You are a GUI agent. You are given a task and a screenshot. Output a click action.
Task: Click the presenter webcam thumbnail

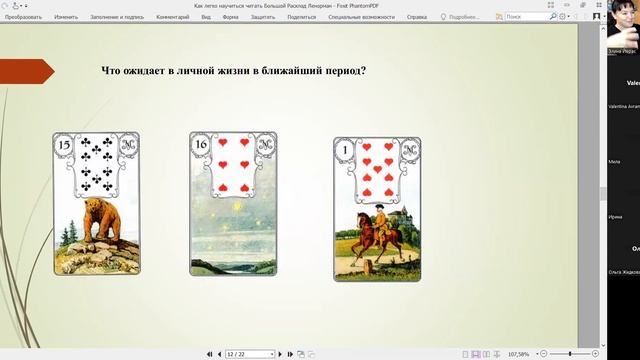point(623,27)
